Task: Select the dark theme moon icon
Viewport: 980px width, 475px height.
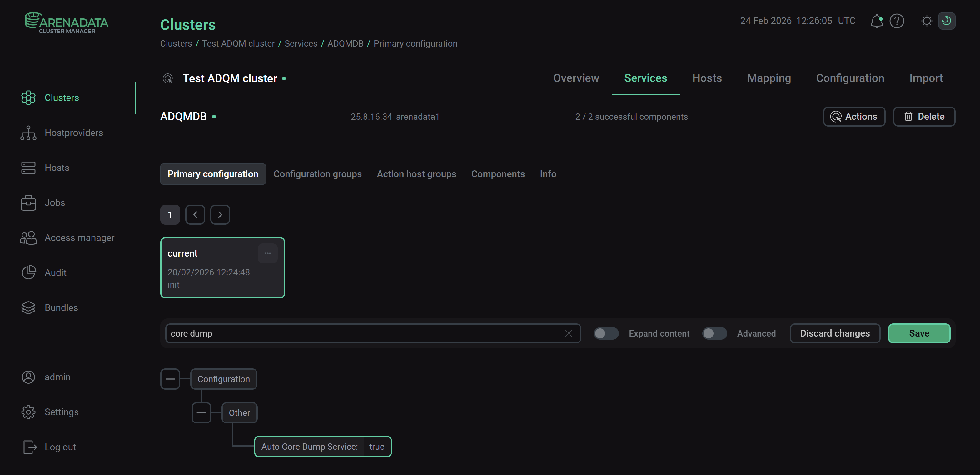Action: pyautogui.click(x=947, y=21)
